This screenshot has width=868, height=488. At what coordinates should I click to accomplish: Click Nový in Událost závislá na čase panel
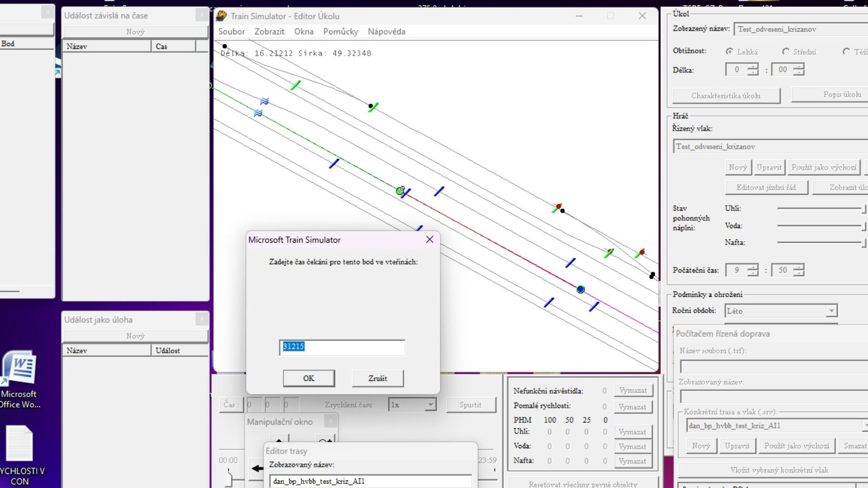(135, 32)
